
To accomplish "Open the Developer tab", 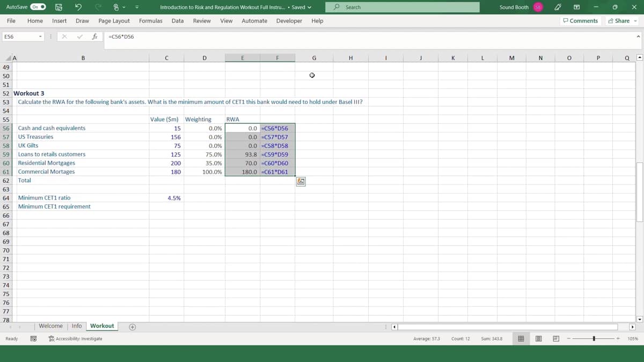I will tap(289, 21).
